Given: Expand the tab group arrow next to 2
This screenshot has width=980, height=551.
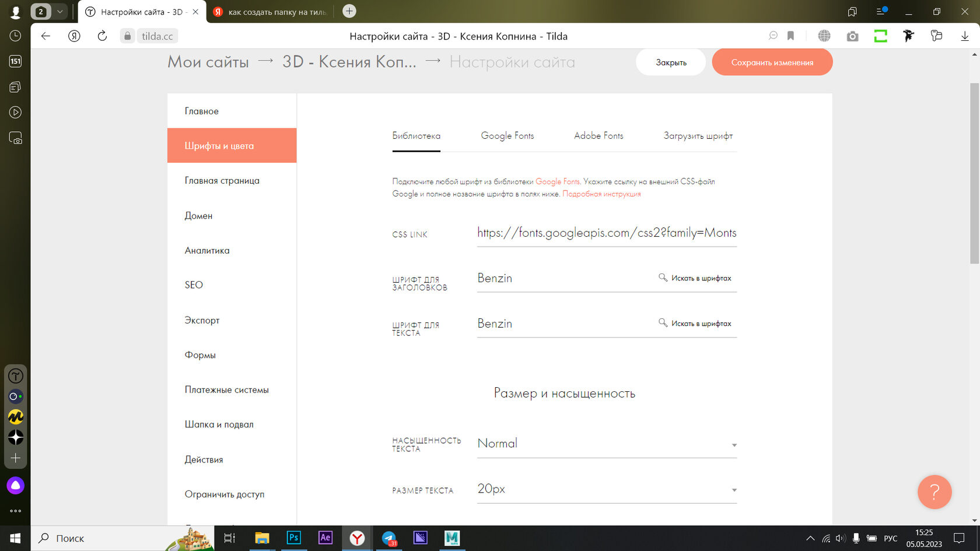Looking at the screenshot, I should [x=60, y=12].
